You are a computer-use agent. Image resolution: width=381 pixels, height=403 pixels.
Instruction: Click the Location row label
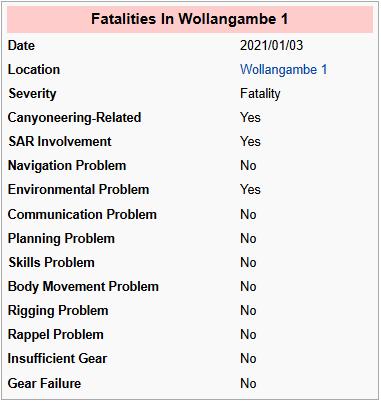(x=34, y=69)
